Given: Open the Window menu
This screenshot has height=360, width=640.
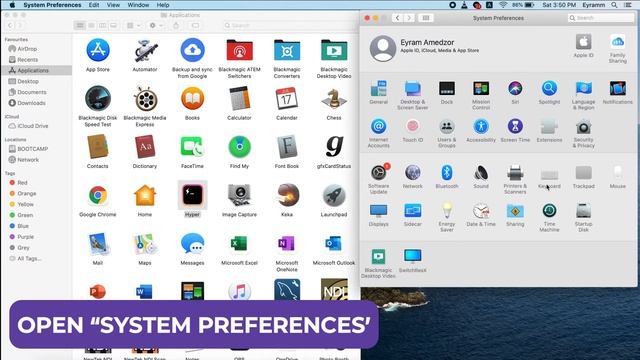Looking at the screenshot, I should (x=138, y=5).
